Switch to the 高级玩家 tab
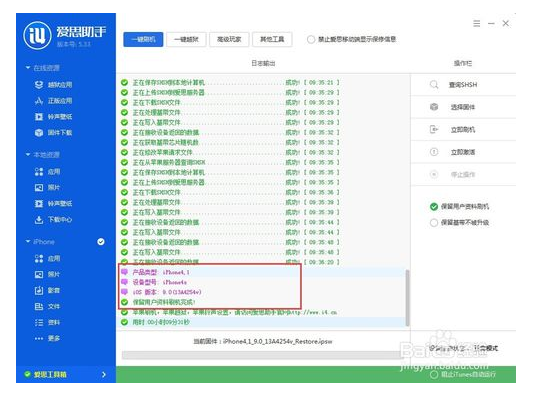546x393 pixels. click(229, 39)
